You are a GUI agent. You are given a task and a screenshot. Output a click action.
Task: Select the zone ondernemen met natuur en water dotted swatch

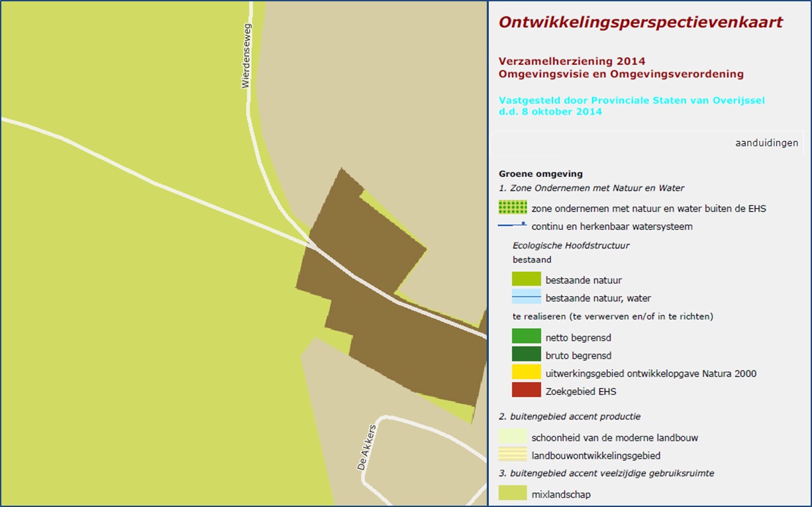pyautogui.click(x=513, y=208)
